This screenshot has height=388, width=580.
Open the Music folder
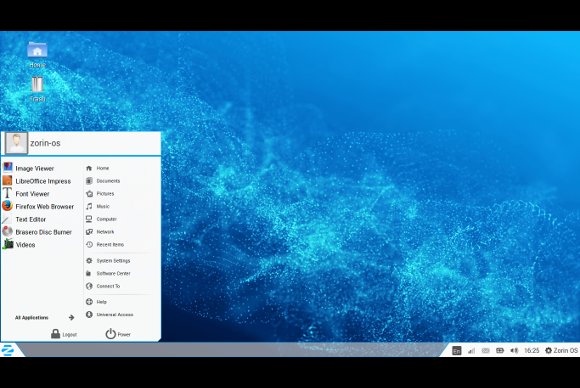(x=98, y=206)
